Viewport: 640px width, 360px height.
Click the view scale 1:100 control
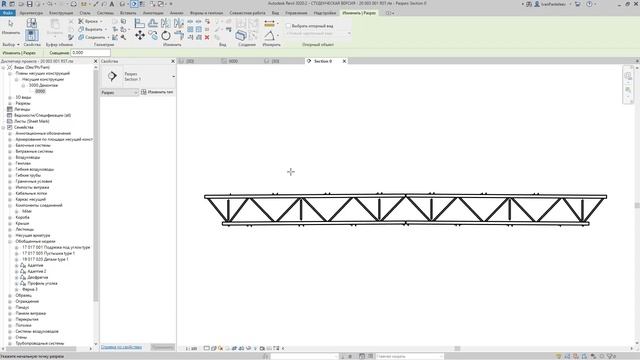point(191,349)
